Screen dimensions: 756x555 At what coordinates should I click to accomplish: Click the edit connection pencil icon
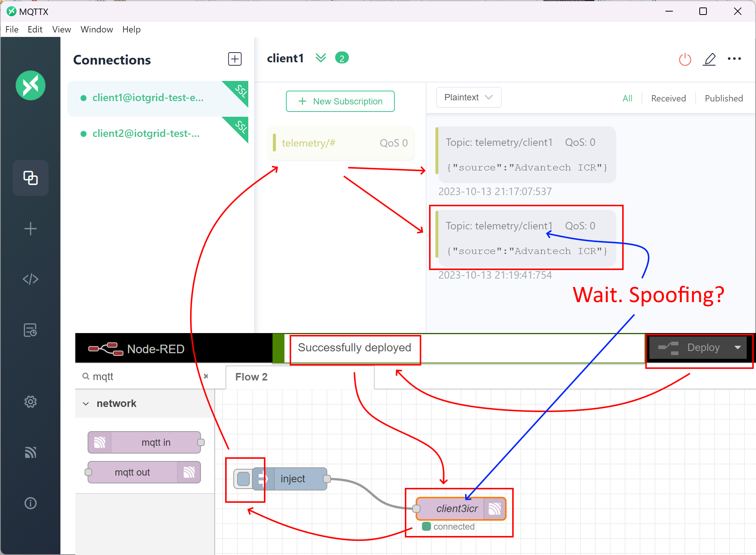click(x=709, y=59)
